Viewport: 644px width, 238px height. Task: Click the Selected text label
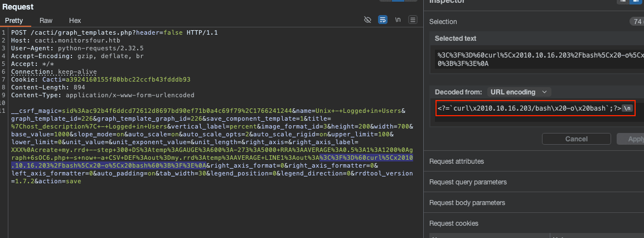pos(456,39)
